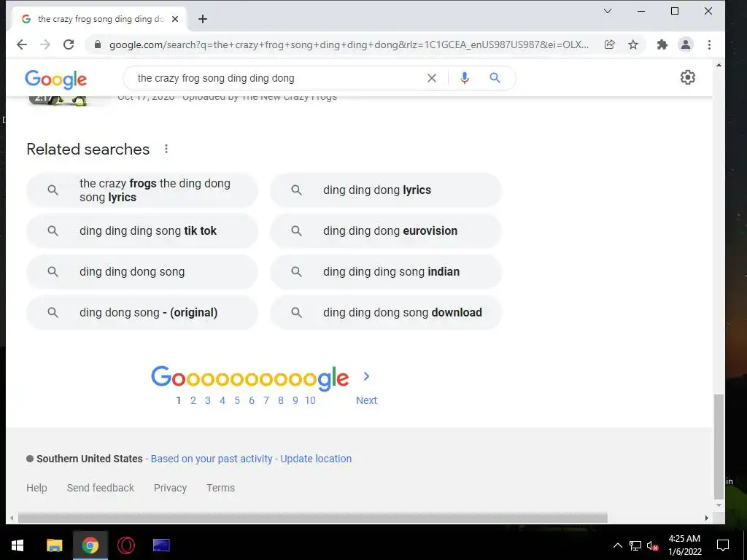Open the Chrome profile avatar
Viewport: 747px width, 560px height.
pos(686,44)
